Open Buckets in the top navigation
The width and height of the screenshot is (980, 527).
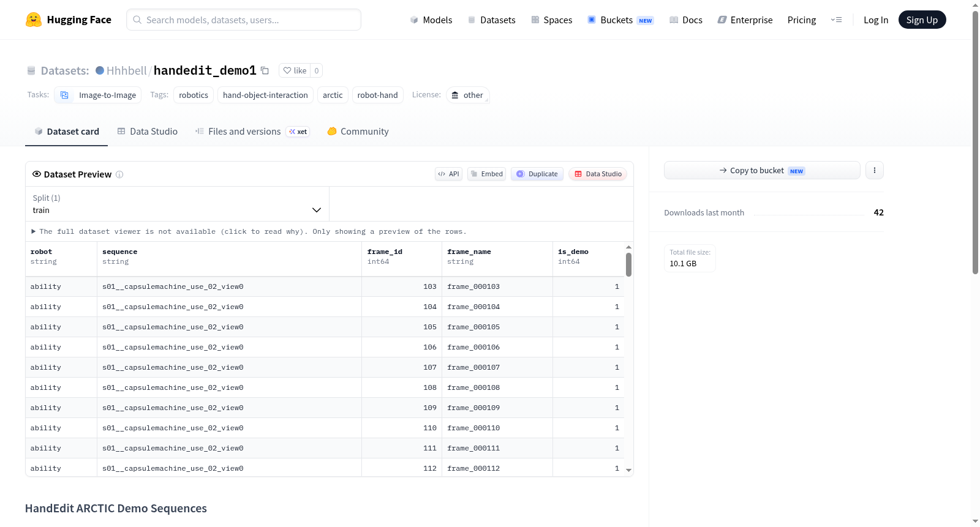click(x=620, y=20)
